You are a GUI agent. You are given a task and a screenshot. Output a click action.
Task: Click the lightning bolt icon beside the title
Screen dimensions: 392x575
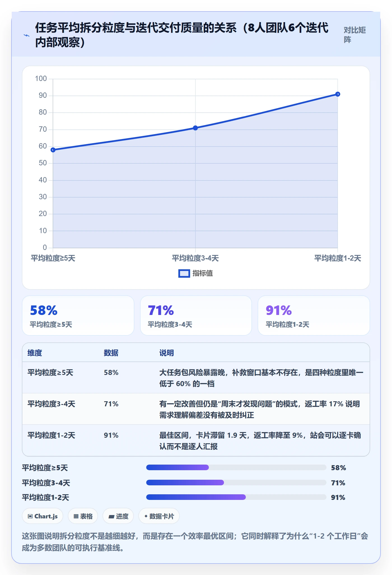[27, 35]
